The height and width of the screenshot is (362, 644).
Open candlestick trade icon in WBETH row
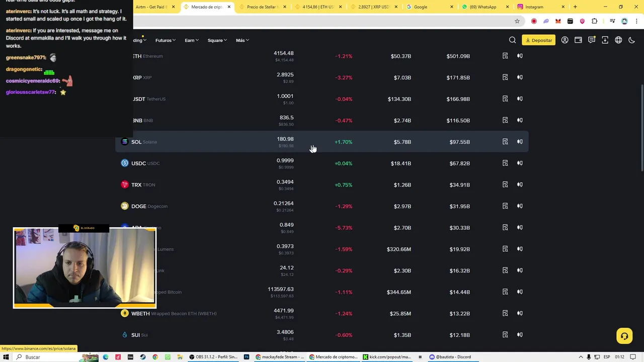(x=520, y=313)
